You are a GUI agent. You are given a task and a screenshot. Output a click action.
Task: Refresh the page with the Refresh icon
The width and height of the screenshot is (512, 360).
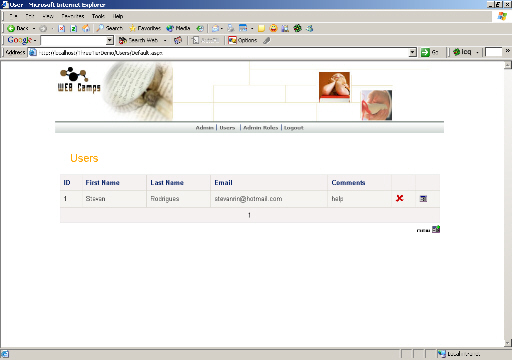click(74, 28)
